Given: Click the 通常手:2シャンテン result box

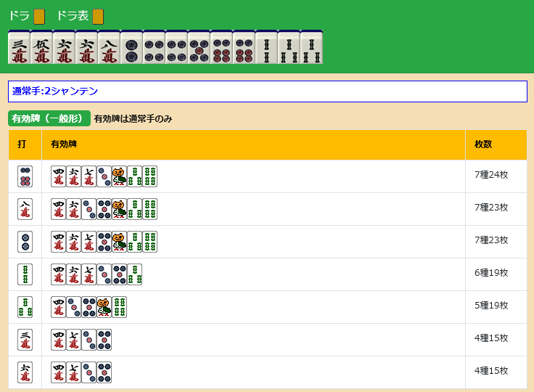Looking at the screenshot, I should click(267, 91).
